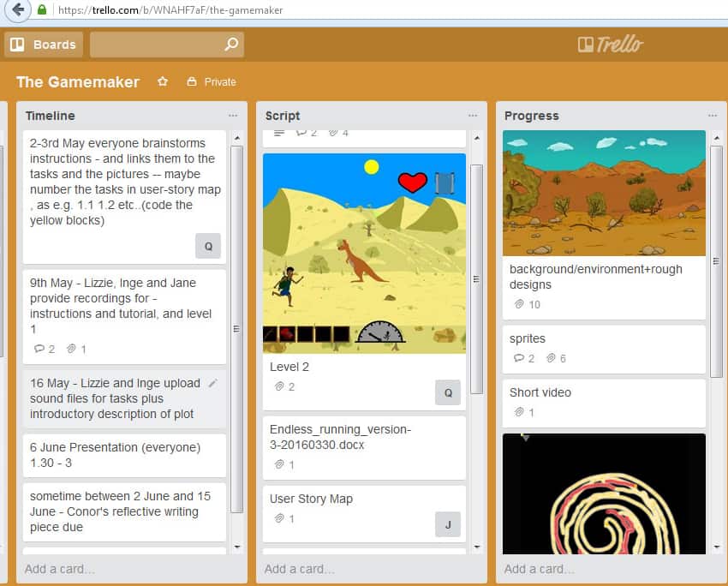
Task: Click the Q member avatar on Level 2 card
Action: (447, 392)
